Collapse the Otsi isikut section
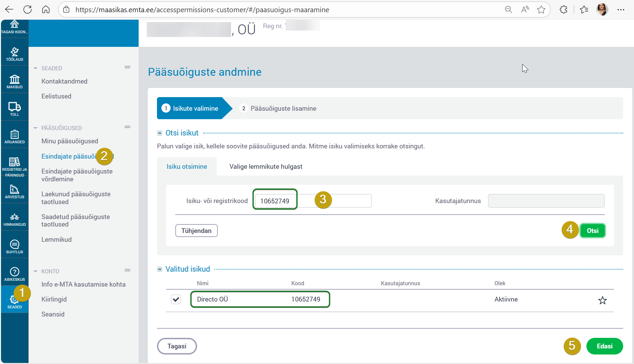 (160, 133)
